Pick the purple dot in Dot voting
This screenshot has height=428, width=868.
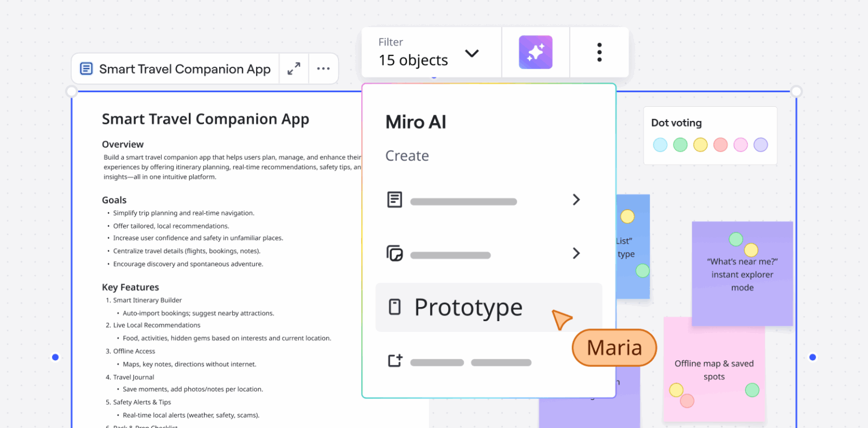[x=761, y=145]
